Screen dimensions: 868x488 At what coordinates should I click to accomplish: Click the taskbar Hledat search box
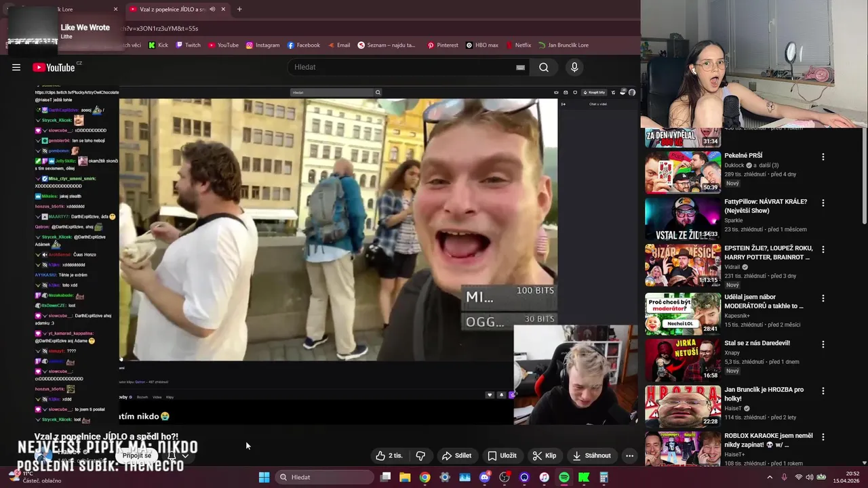pyautogui.click(x=325, y=477)
